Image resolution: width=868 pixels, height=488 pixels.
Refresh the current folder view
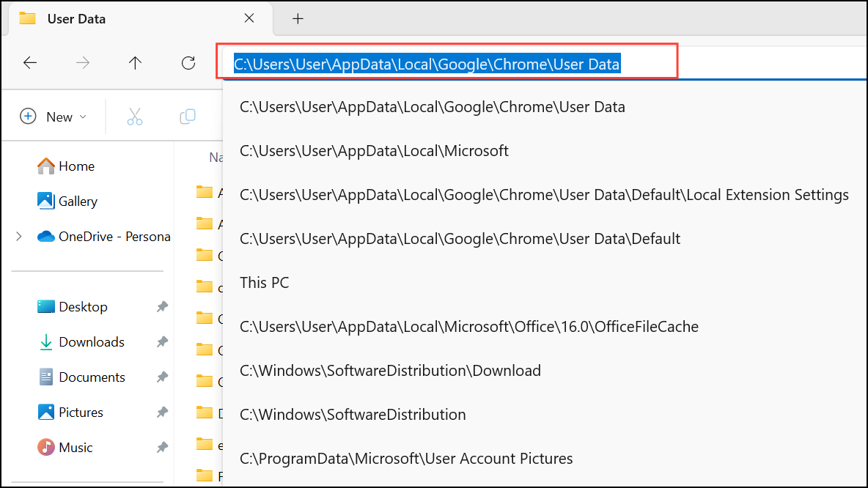click(x=188, y=63)
